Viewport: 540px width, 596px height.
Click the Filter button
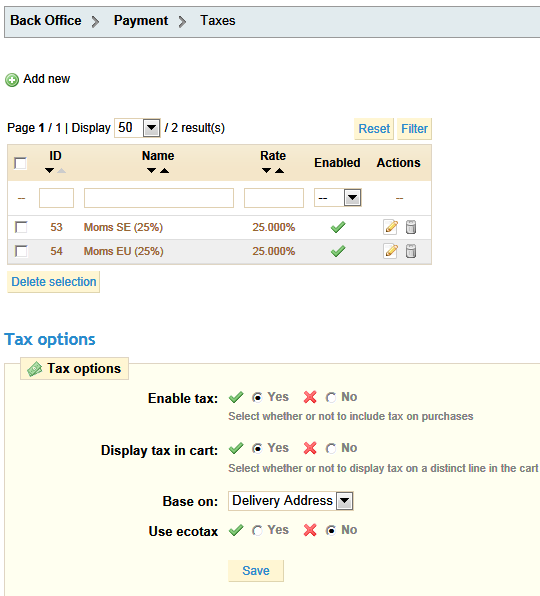(415, 129)
